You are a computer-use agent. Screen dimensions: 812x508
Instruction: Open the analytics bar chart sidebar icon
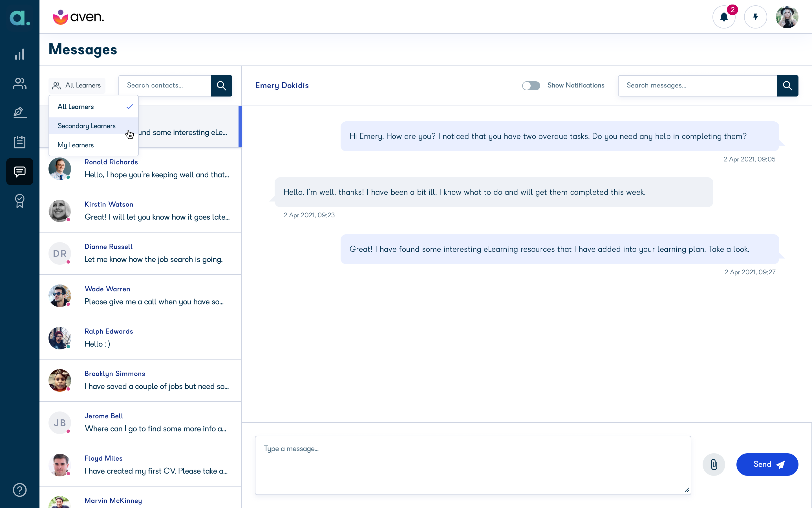[x=19, y=54]
